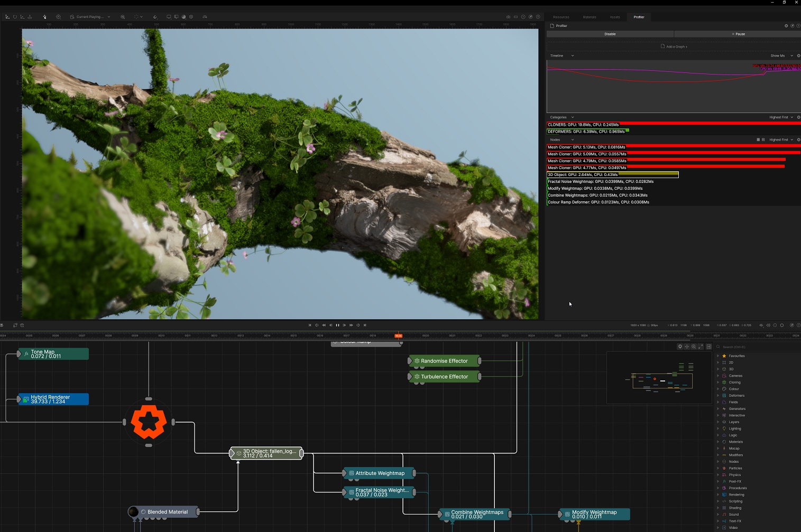Select the hand pointer selection tool
The height and width of the screenshot is (532, 801).
click(x=44, y=17)
